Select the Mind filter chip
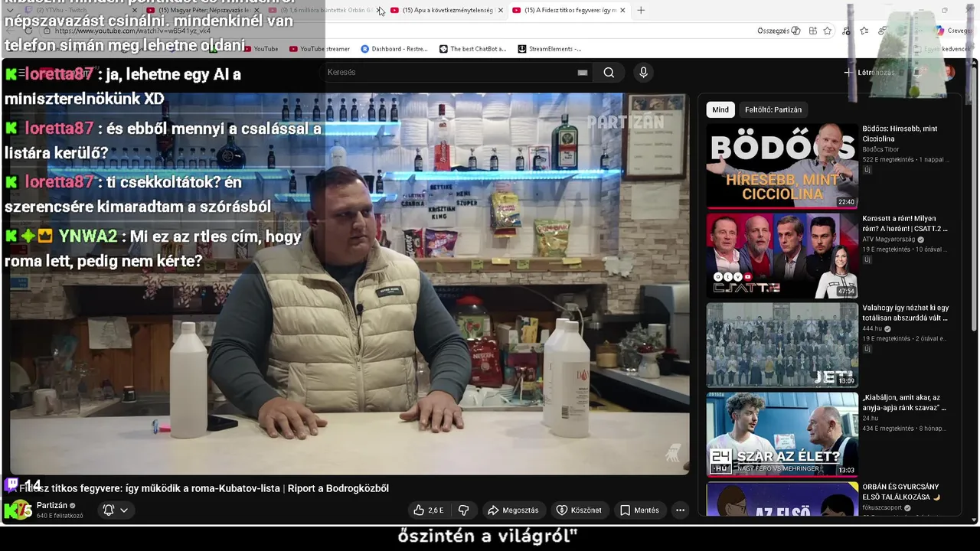Screen dimensions: 980x551 click(720, 109)
